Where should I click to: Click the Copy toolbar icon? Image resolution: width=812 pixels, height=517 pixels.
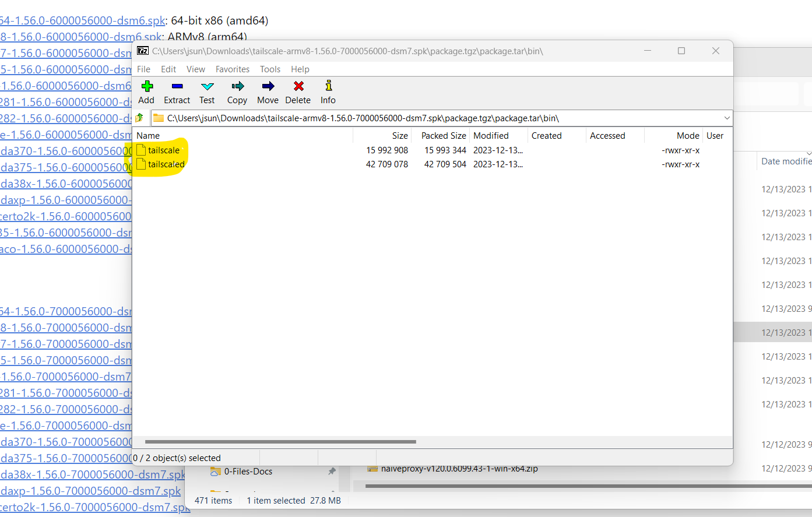click(x=237, y=86)
